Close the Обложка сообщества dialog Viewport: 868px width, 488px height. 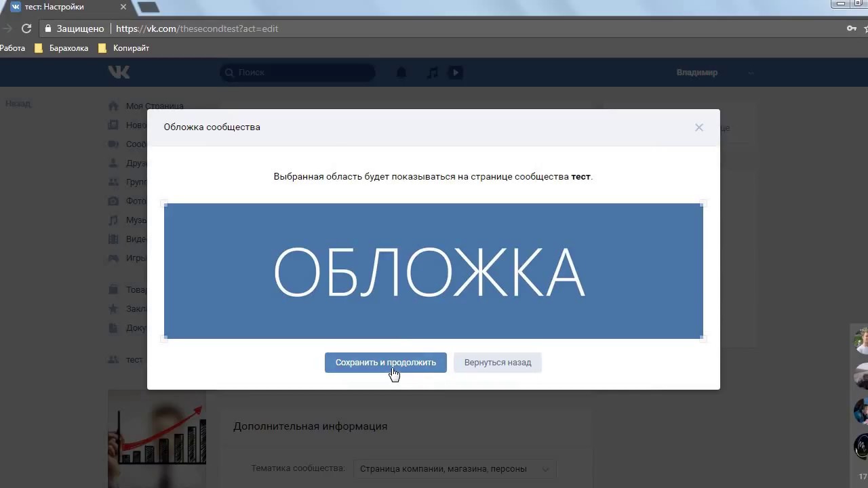point(699,127)
